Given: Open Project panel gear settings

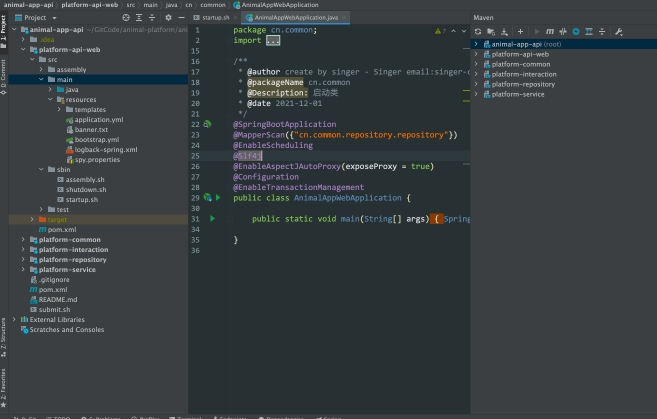Looking at the screenshot, I should [166, 18].
